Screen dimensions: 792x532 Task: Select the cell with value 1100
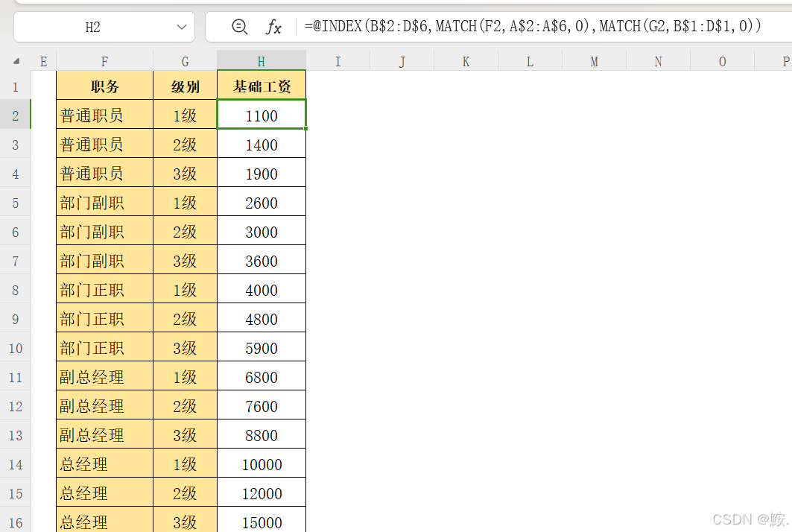click(262, 115)
